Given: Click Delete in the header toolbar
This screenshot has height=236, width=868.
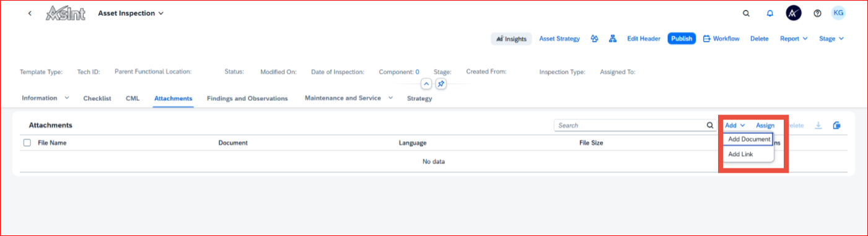Looking at the screenshot, I should (760, 38).
